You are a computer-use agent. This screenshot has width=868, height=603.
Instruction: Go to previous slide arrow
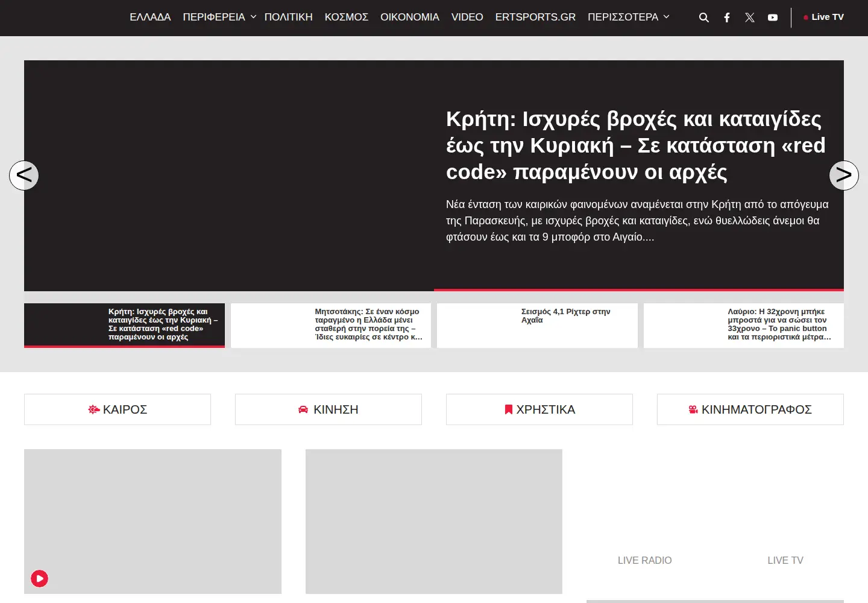[24, 175]
